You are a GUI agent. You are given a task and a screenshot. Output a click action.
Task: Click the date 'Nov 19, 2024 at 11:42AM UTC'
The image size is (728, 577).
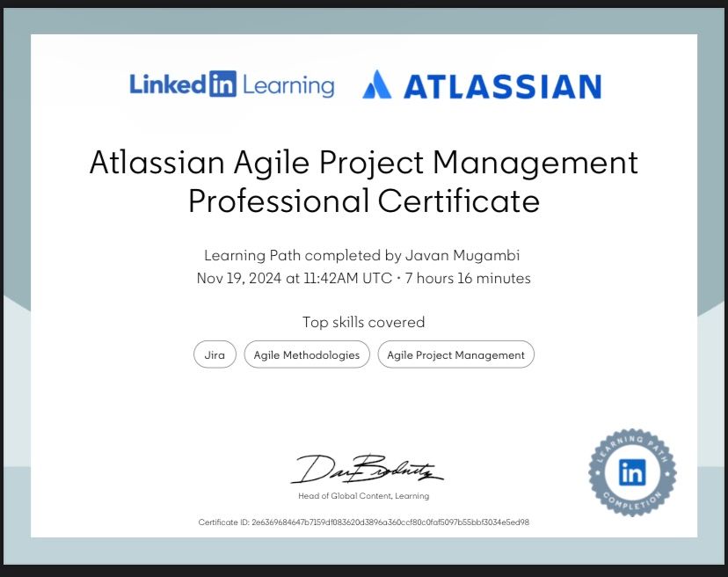click(295, 278)
